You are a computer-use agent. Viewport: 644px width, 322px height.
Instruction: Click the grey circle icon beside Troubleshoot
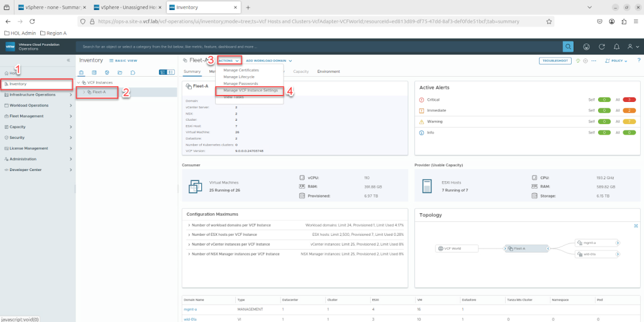click(x=586, y=60)
